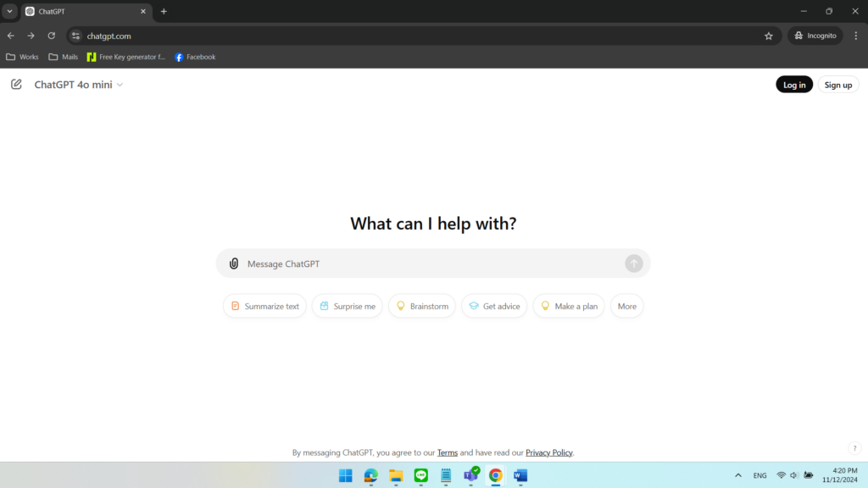Open the browser three-dot menu
Screen dimensions: 868x488
pos(855,36)
